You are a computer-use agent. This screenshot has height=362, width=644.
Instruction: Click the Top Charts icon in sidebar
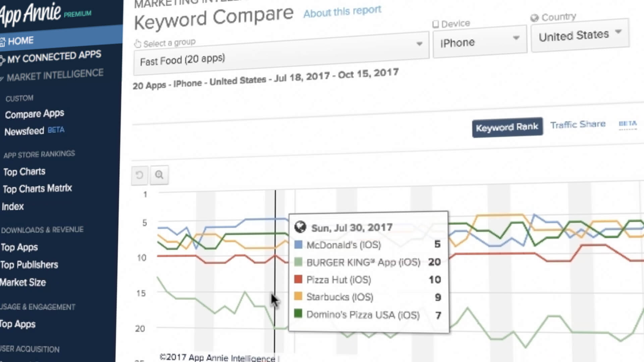24,172
